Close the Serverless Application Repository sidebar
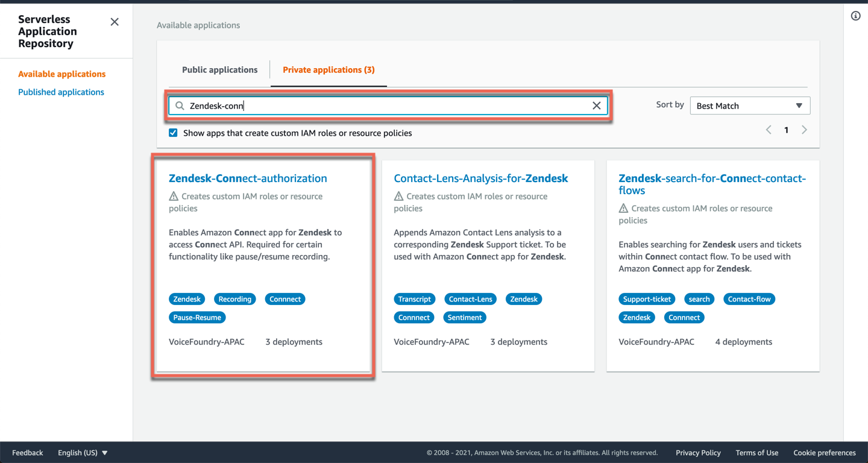 pos(115,22)
